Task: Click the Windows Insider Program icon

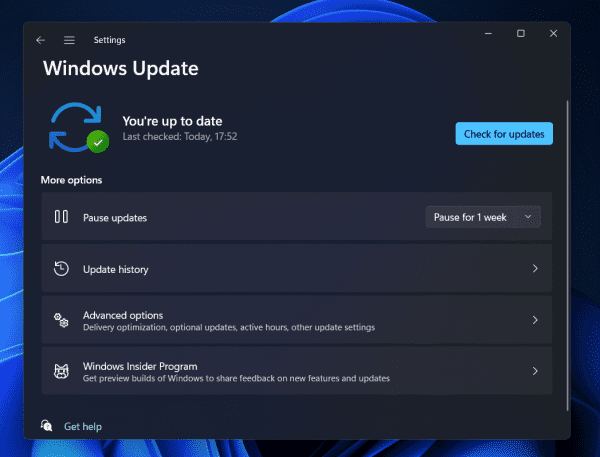Action: click(x=61, y=372)
